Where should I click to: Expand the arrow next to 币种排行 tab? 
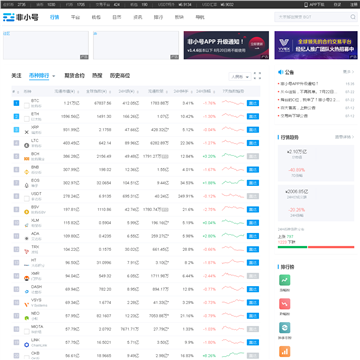click(54, 76)
